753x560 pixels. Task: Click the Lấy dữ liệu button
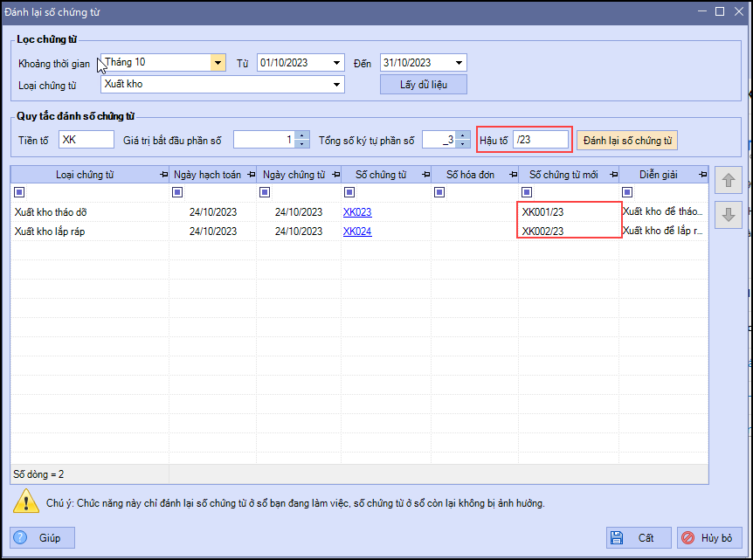coord(423,85)
